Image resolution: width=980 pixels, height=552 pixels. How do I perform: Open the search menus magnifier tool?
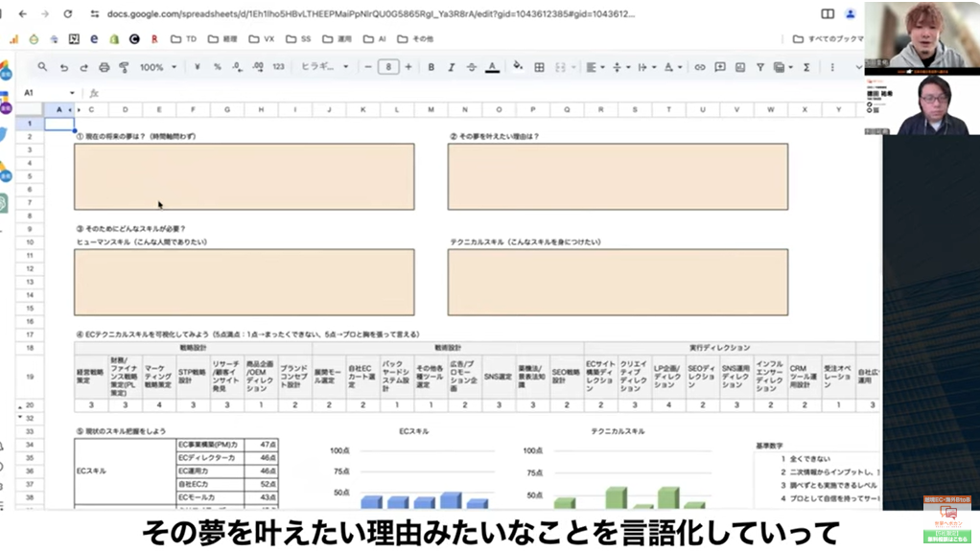point(42,67)
